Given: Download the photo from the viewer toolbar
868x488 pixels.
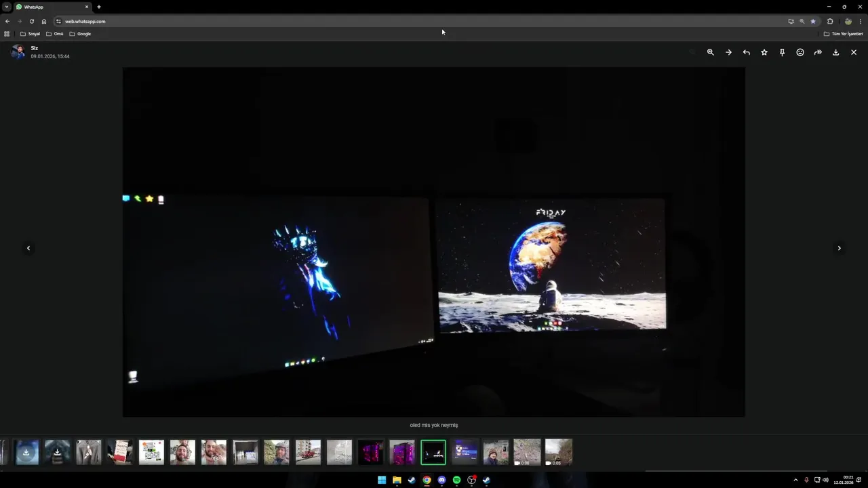Looking at the screenshot, I should tap(835, 52).
